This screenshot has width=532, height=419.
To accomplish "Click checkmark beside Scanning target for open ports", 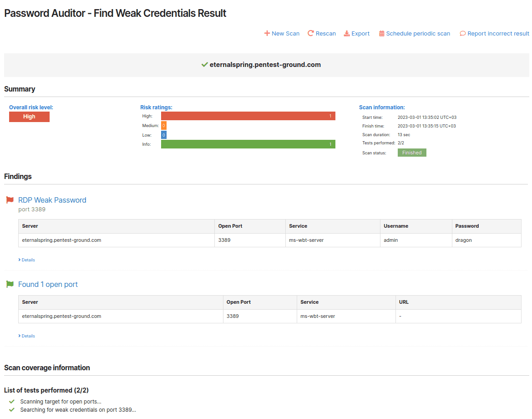I will [11, 401].
